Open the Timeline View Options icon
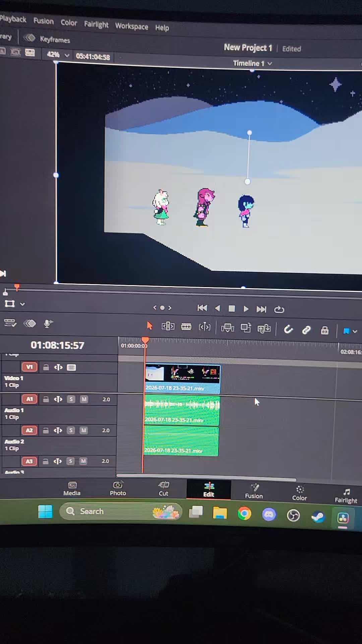Screen dimensions: 362x644 (10, 323)
